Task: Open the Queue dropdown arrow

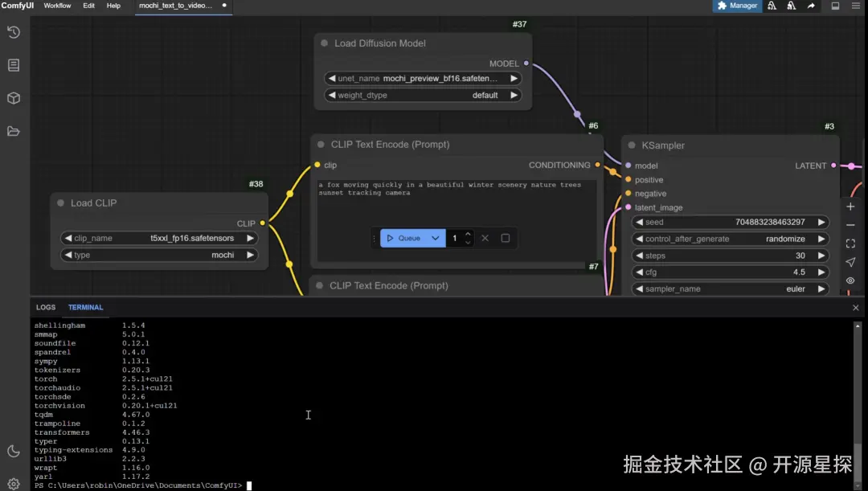Action: 435,238
